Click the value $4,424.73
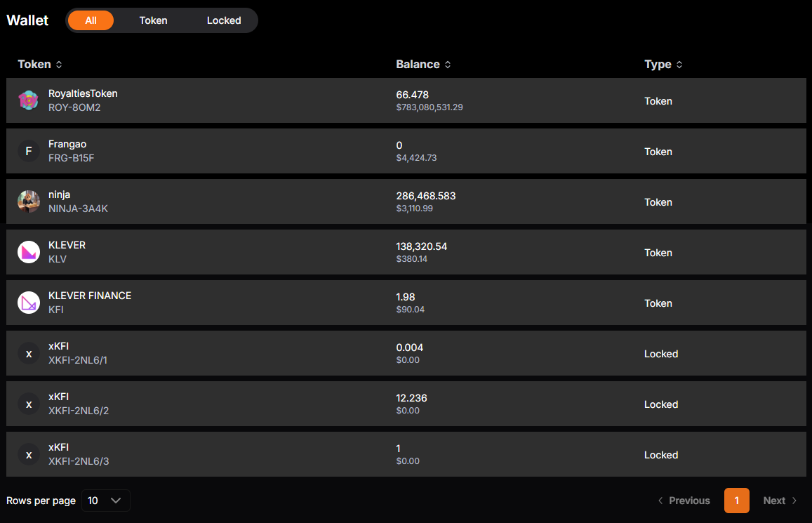This screenshot has height=523, width=812. click(x=416, y=157)
